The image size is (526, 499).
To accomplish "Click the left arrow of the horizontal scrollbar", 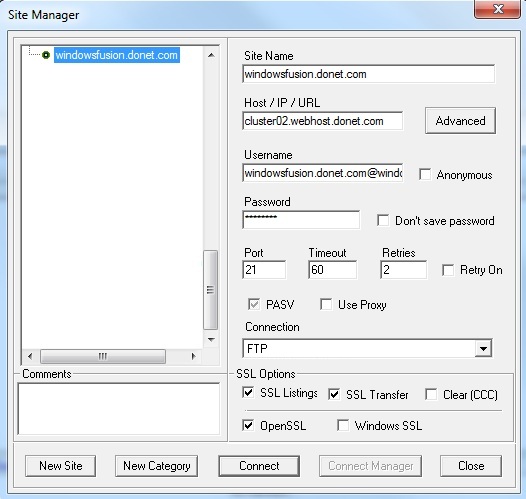I will pyautogui.click(x=30, y=356).
